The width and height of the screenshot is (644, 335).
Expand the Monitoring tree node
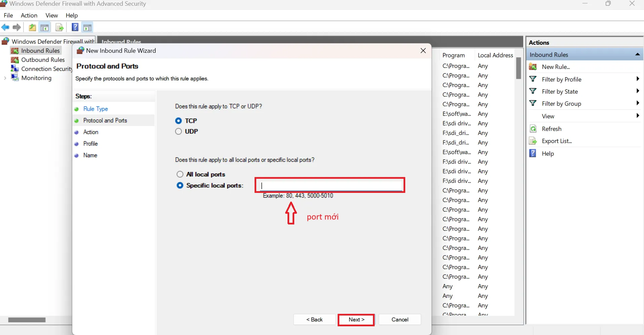[5, 78]
